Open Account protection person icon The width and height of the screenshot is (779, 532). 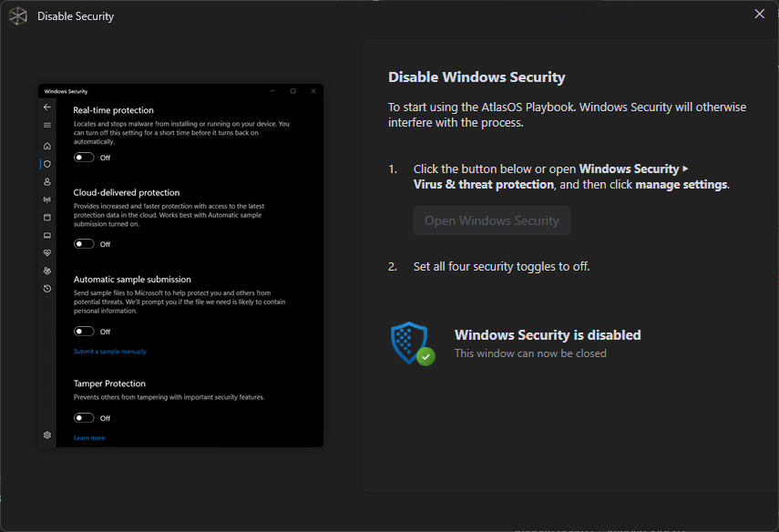point(47,182)
